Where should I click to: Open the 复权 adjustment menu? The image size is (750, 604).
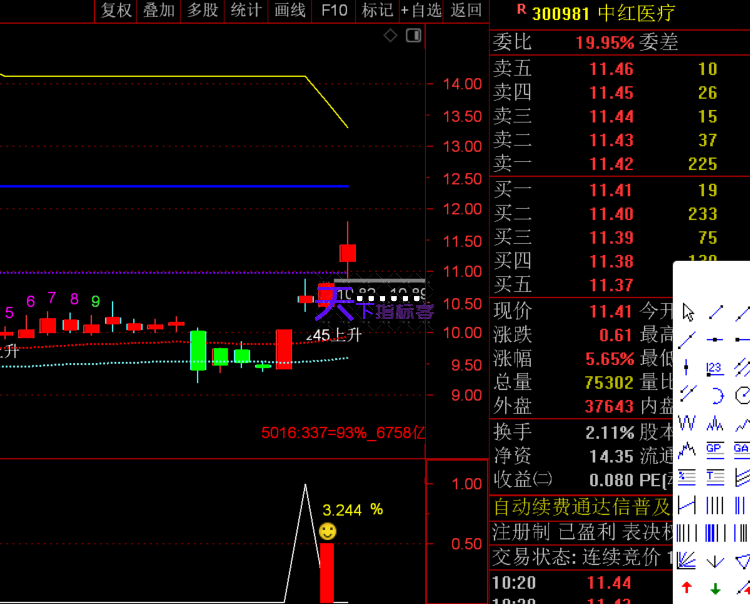(x=116, y=11)
